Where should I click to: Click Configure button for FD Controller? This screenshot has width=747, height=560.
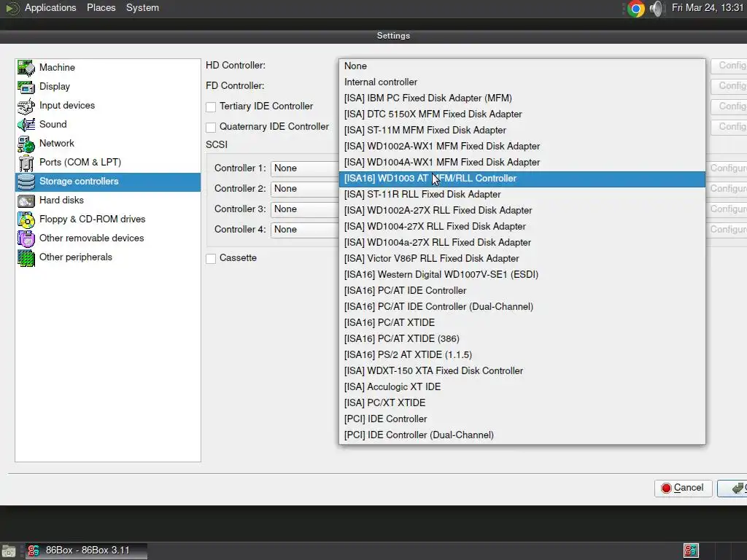(729, 86)
